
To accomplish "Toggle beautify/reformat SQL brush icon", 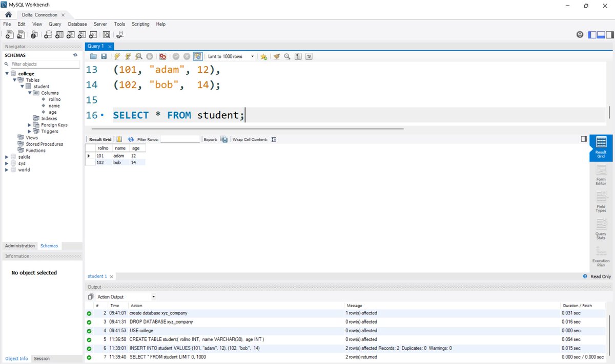I will click(276, 56).
